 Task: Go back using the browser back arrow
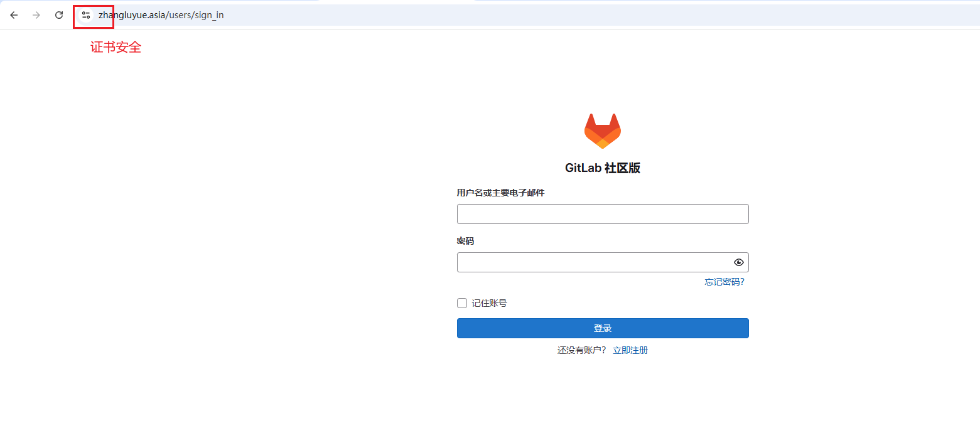14,15
